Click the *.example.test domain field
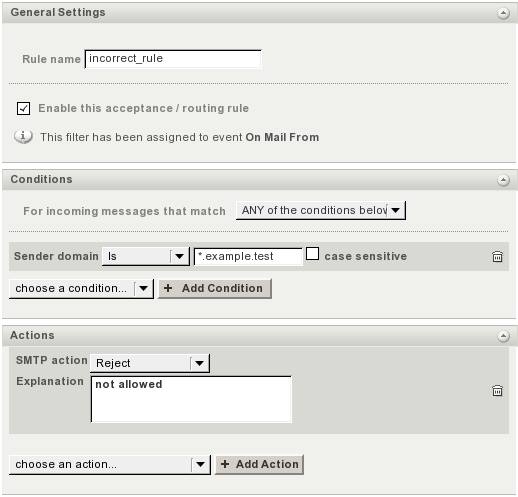The image size is (518, 497). click(x=248, y=257)
